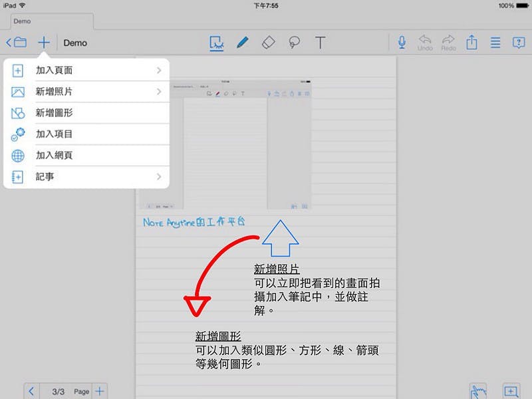Select the Text tool

coord(320,43)
